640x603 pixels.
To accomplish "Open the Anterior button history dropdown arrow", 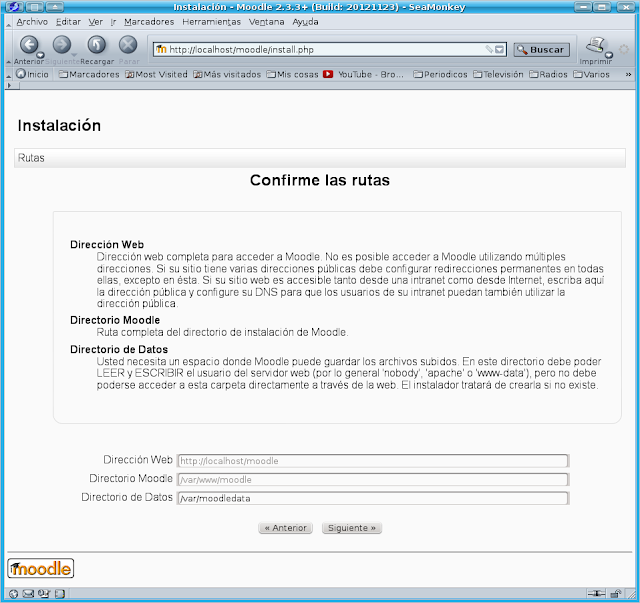I will coord(40,55).
